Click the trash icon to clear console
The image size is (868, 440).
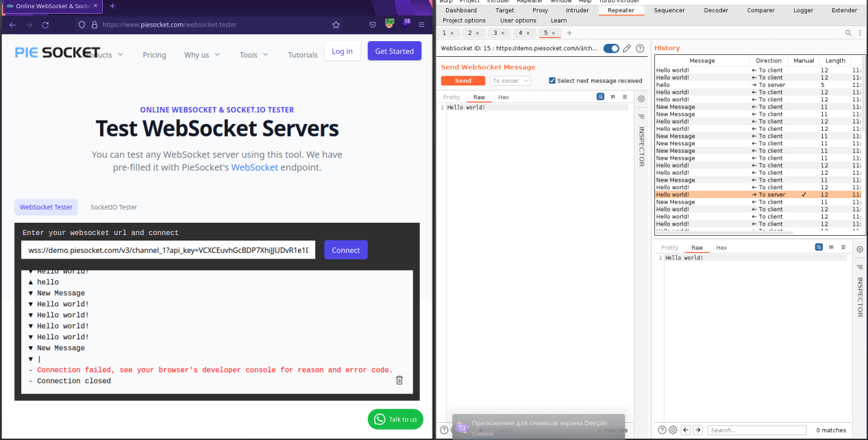point(399,380)
